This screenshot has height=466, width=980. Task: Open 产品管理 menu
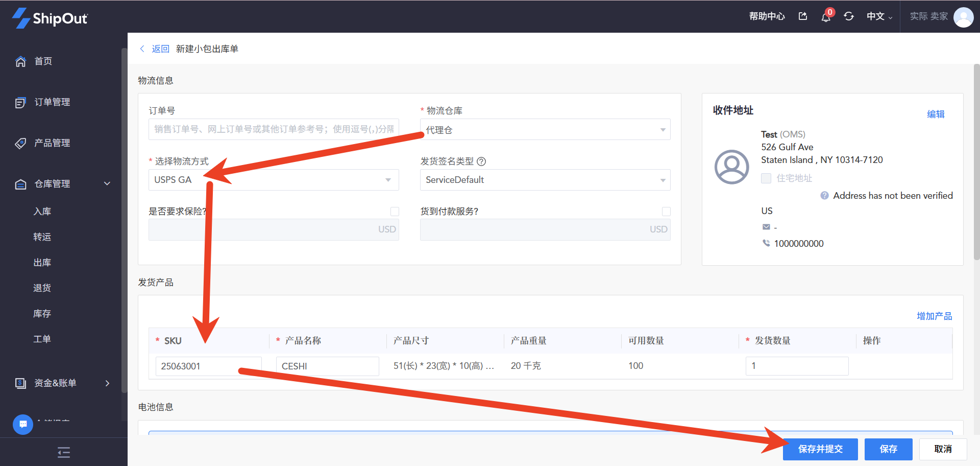click(x=52, y=143)
